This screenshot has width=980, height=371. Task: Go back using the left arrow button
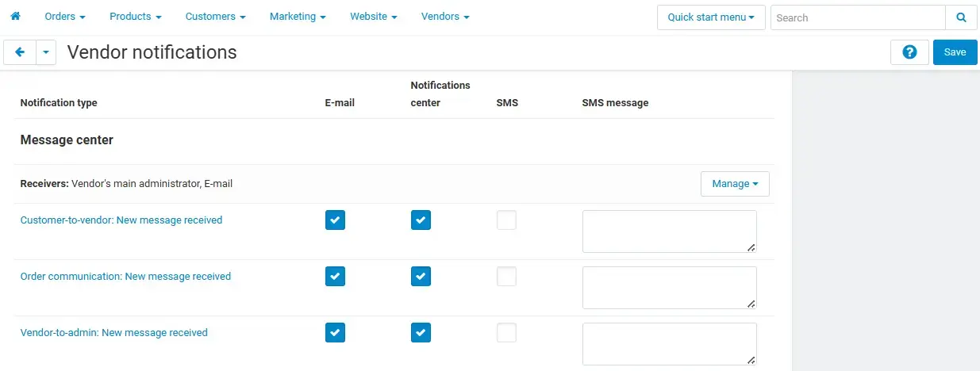[x=20, y=52]
